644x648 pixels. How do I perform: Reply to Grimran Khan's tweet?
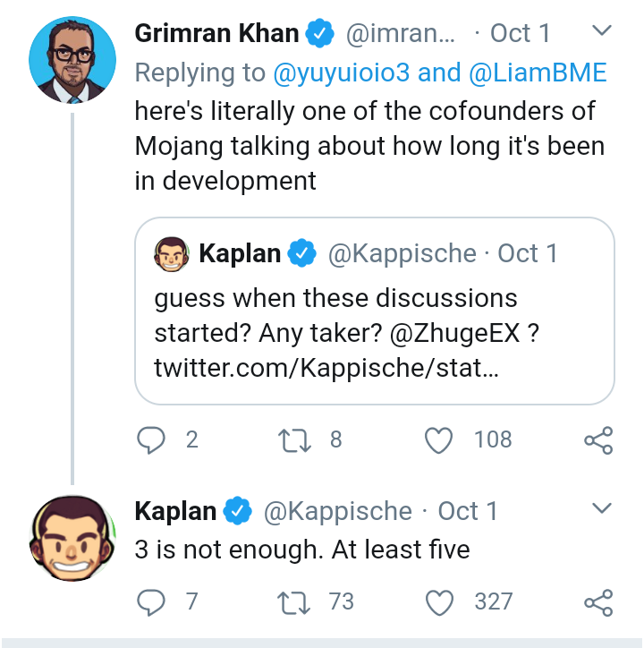[151, 439]
